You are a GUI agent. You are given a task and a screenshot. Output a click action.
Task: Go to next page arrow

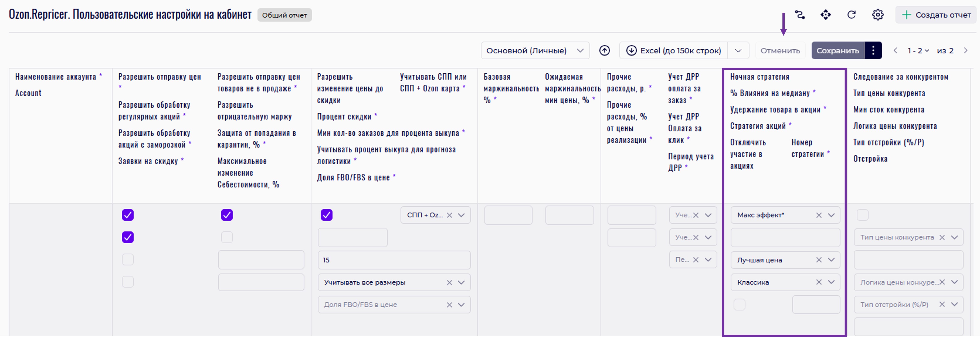966,50
